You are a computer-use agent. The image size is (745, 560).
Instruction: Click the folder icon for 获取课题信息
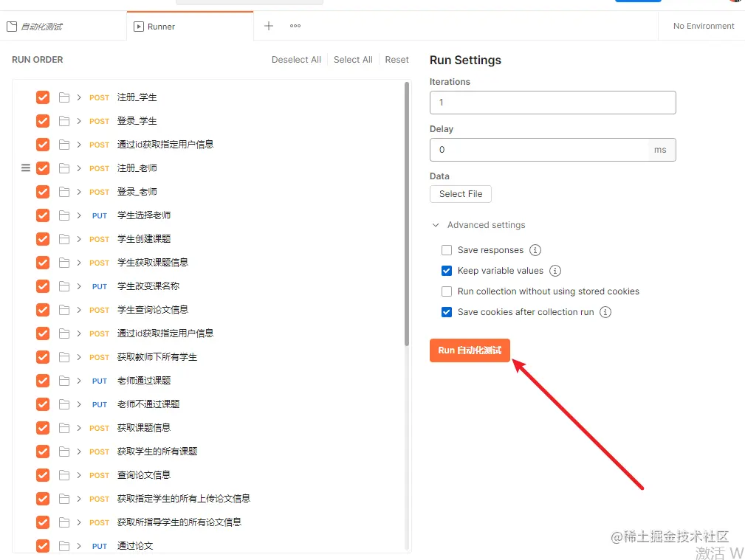tap(64, 428)
